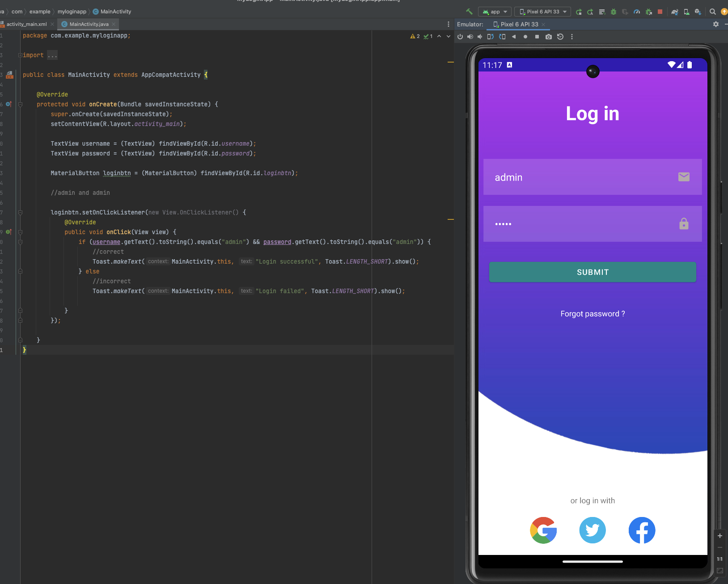Viewport: 728px width, 584px height.
Task: Tap the SUBMIT button in the emulator
Action: (593, 272)
